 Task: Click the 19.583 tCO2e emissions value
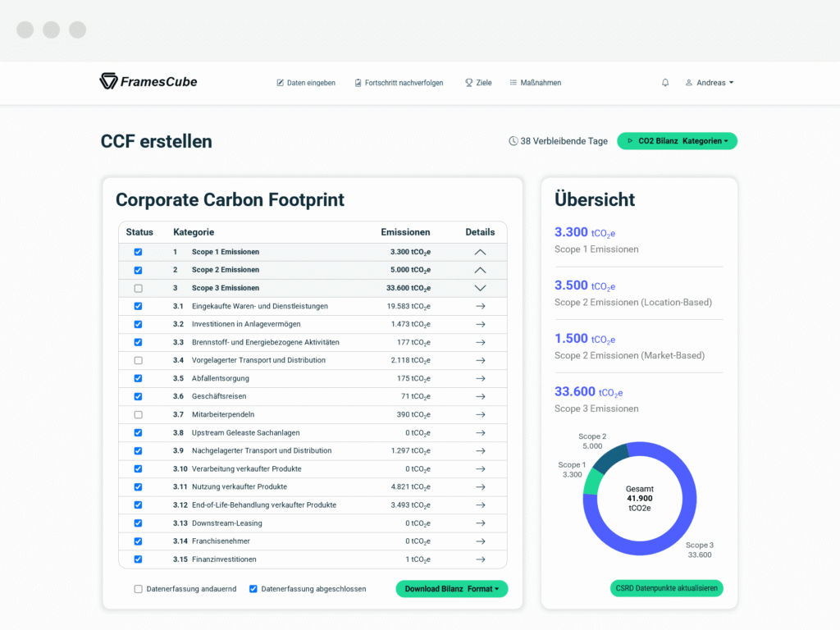click(x=409, y=307)
